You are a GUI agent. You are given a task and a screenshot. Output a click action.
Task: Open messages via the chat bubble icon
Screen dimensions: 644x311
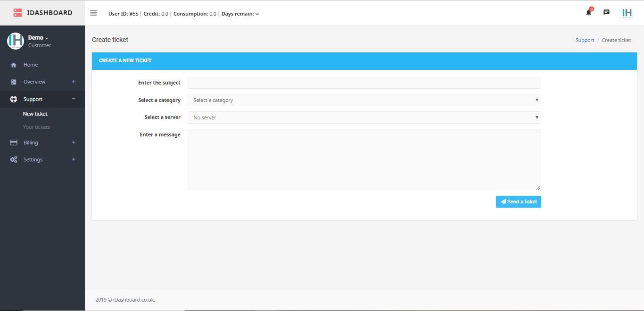click(607, 13)
